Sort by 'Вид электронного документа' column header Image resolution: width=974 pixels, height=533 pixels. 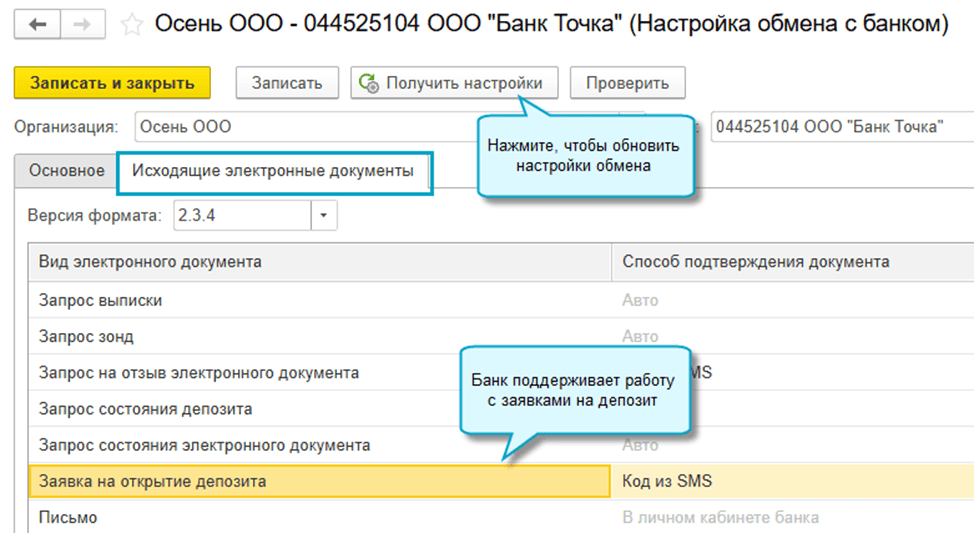click(320, 262)
